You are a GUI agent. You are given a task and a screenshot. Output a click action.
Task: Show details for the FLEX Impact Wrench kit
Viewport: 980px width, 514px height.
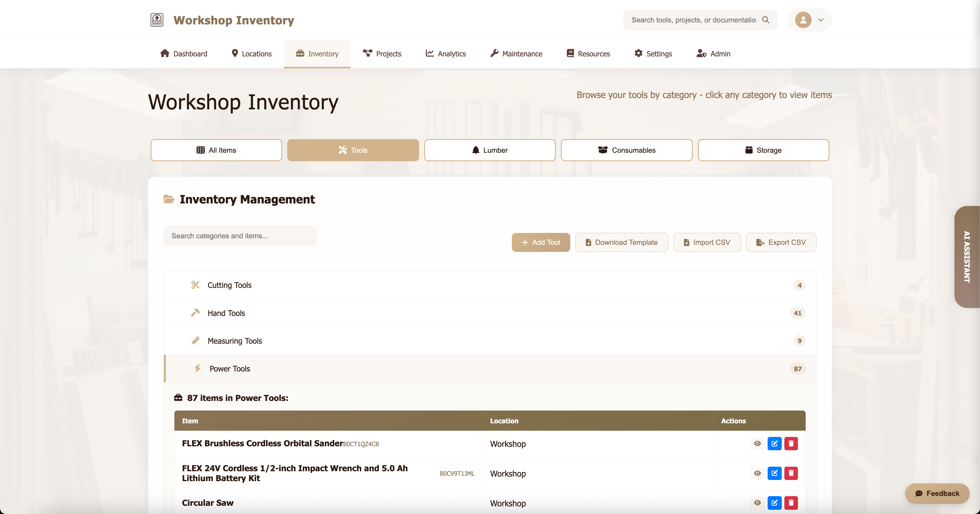pyautogui.click(x=757, y=473)
